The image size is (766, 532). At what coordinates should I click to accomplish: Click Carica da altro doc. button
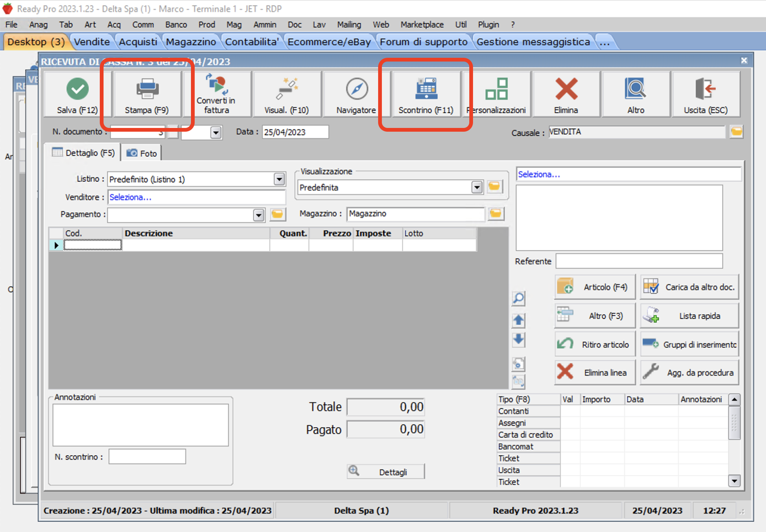tap(689, 287)
